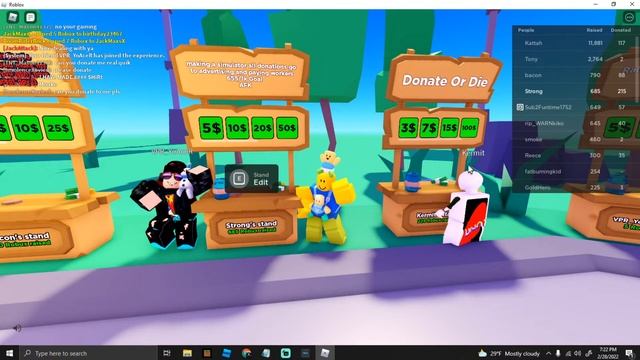Select smoke in the leaderboard
Viewport: 640px width, 360px height.
pos(575,139)
